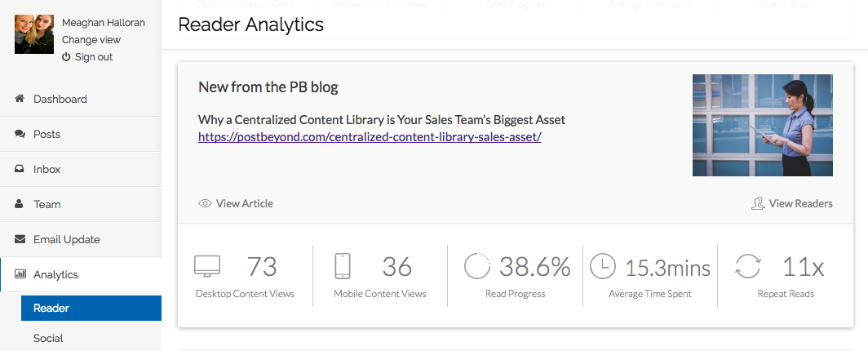Click the read progress circle indicator
The width and height of the screenshot is (868, 351).
coord(477,267)
